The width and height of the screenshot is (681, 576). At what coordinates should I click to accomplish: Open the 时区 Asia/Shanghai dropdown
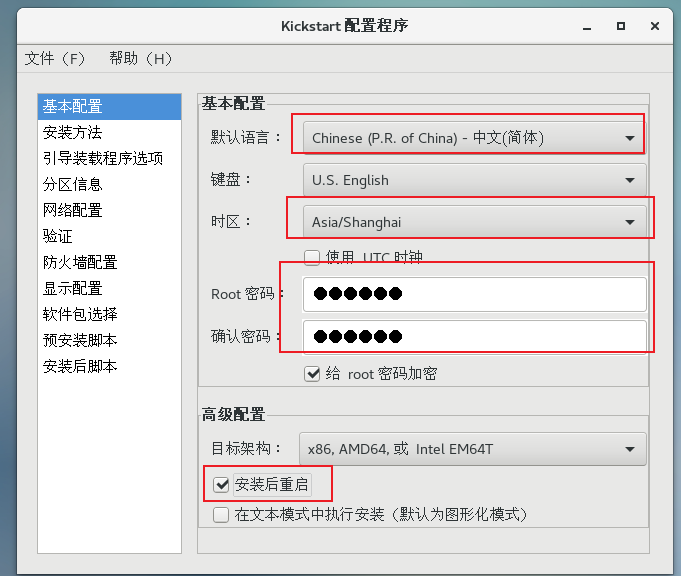coord(474,222)
